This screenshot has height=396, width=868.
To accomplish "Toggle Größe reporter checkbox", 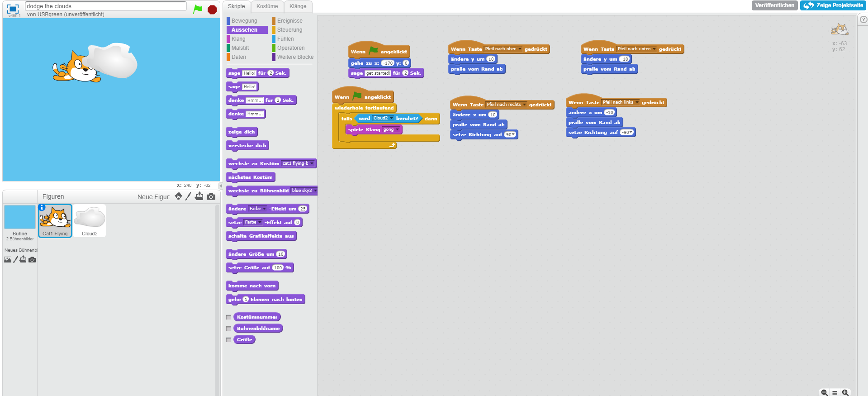I will click(x=228, y=340).
